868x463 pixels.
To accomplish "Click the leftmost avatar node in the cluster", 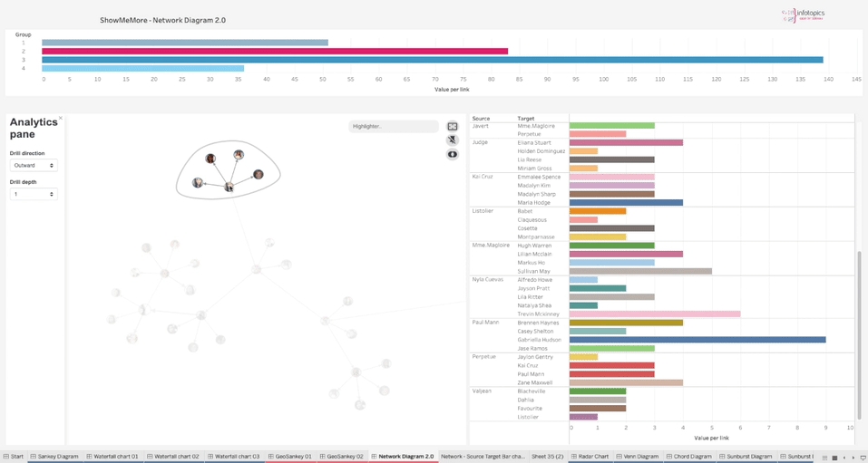I will pos(198,183).
